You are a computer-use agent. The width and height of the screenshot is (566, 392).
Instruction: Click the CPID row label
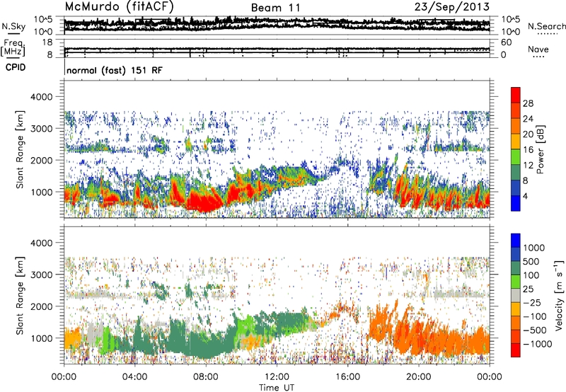point(16,67)
